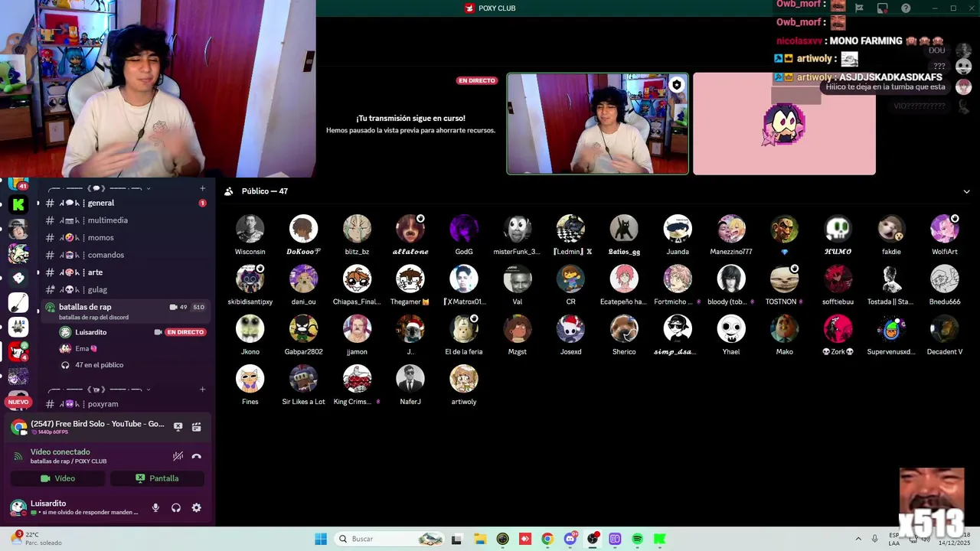Screen dimensions: 980x551
Task: Collapse the category above poxyram
Action: coord(149,390)
